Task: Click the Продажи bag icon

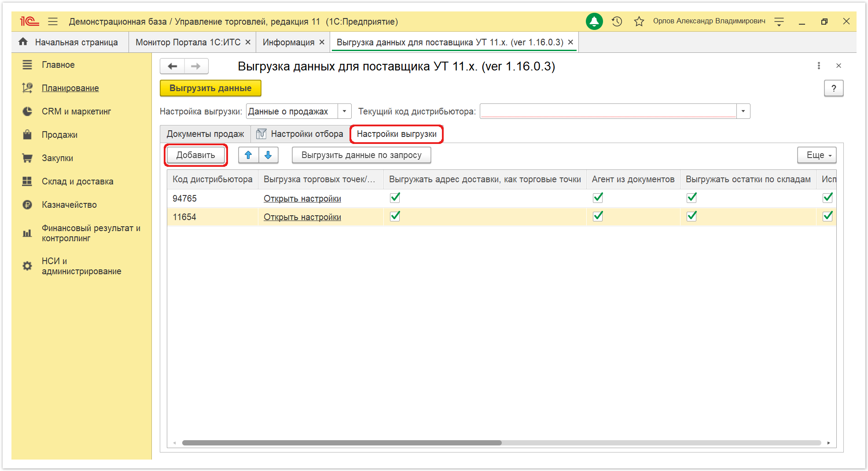Action: (x=27, y=135)
